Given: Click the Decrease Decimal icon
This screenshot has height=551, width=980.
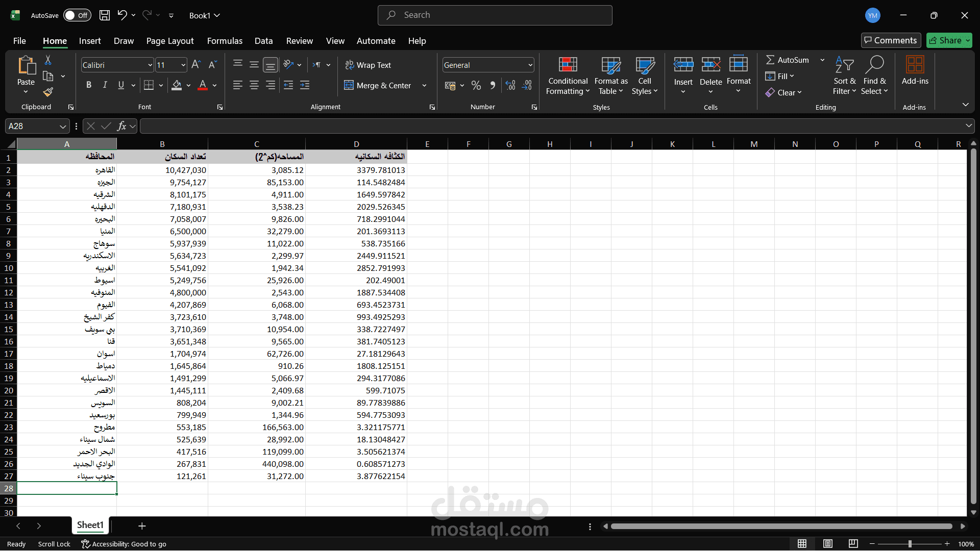Looking at the screenshot, I should click(x=527, y=85).
